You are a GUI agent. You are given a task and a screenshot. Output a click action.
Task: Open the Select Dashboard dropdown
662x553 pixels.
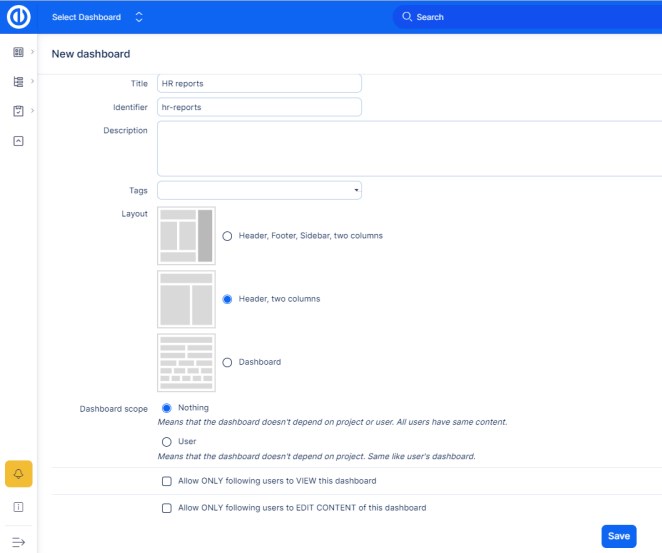pos(97,17)
